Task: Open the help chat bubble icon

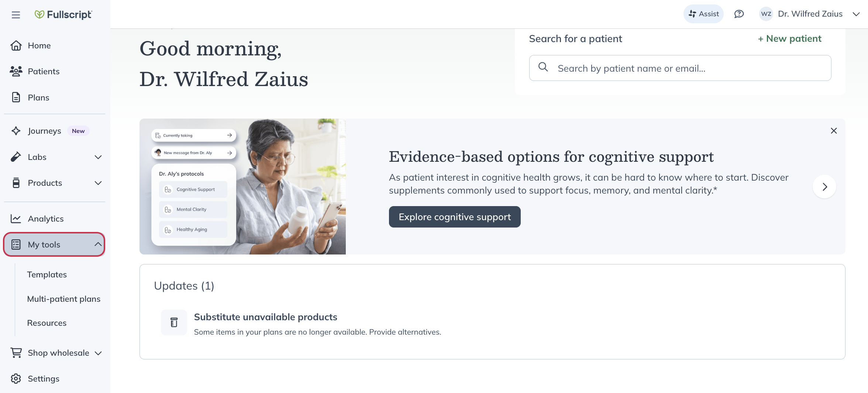Action: pyautogui.click(x=739, y=14)
